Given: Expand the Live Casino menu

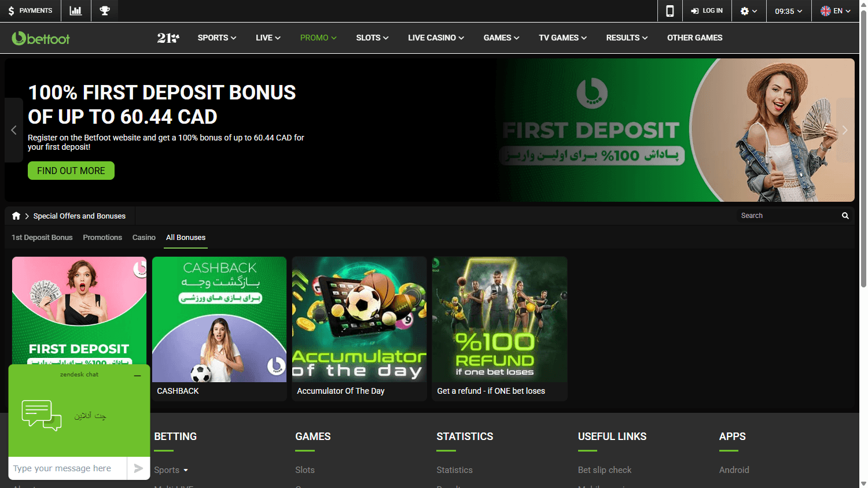Looking at the screenshot, I should (x=436, y=38).
